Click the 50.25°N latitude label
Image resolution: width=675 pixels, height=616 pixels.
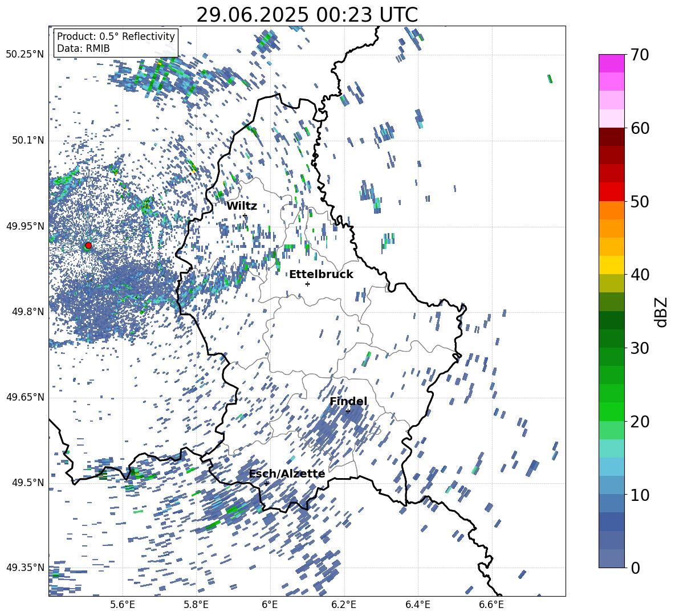(25, 55)
